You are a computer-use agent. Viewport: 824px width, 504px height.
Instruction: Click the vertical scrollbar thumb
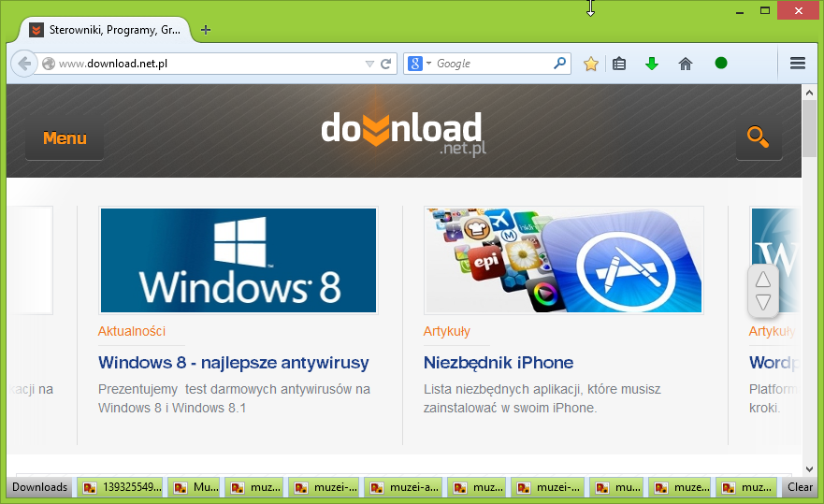pos(809,128)
